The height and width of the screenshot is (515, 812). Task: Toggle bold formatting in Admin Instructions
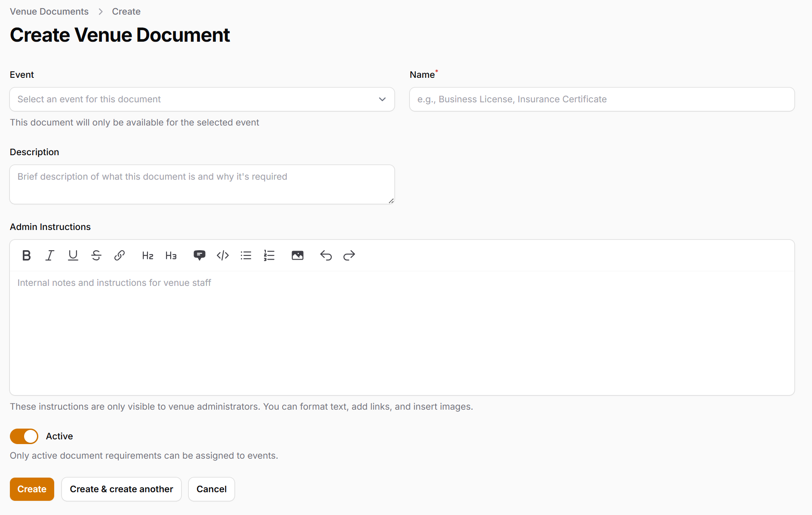point(26,255)
